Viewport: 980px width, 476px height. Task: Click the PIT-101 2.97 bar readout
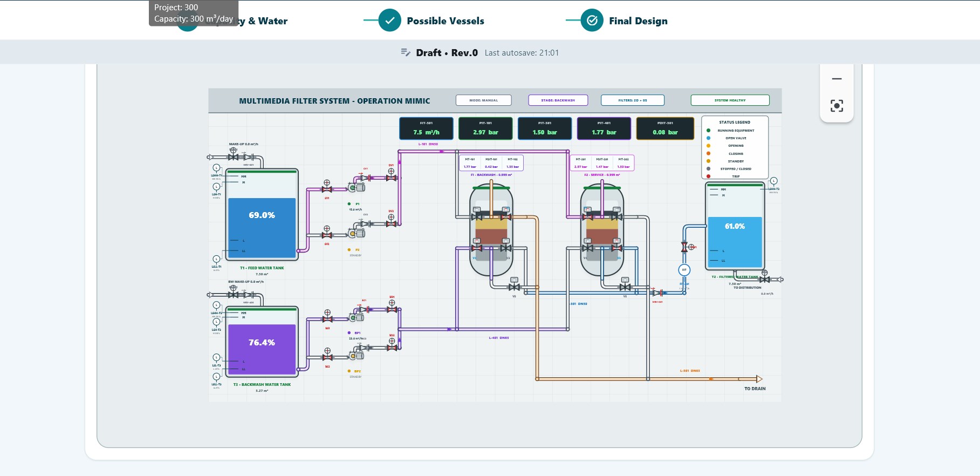coord(485,128)
